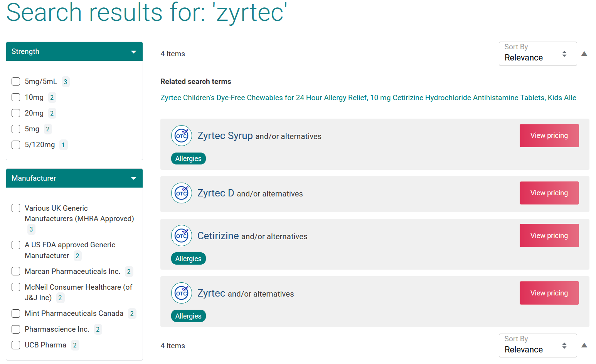Open plain Zyrtec product link
This screenshot has height=364, width=596.
point(211,293)
